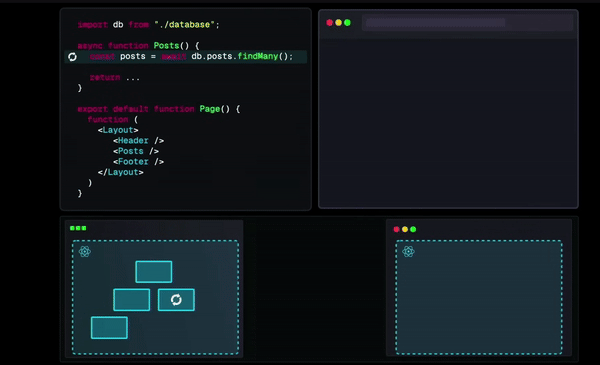Click the opening <Layout> tag
The width and height of the screenshot is (600, 365).
(118, 130)
